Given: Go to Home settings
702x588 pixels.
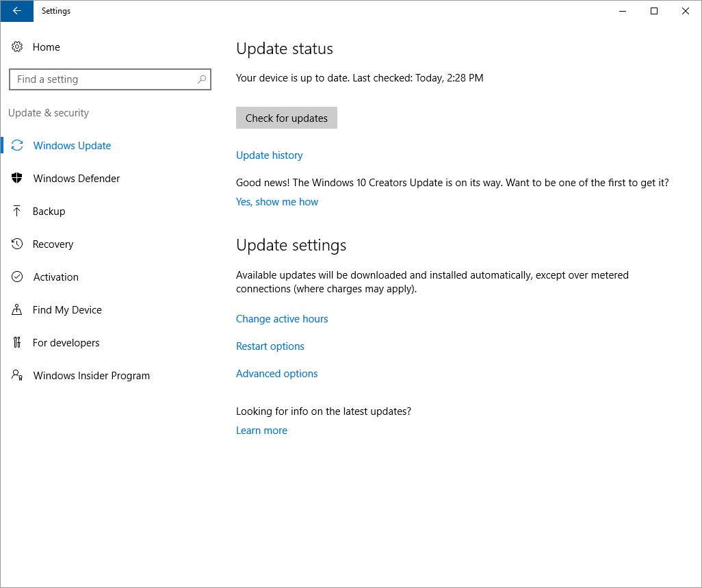Looking at the screenshot, I should tap(46, 47).
